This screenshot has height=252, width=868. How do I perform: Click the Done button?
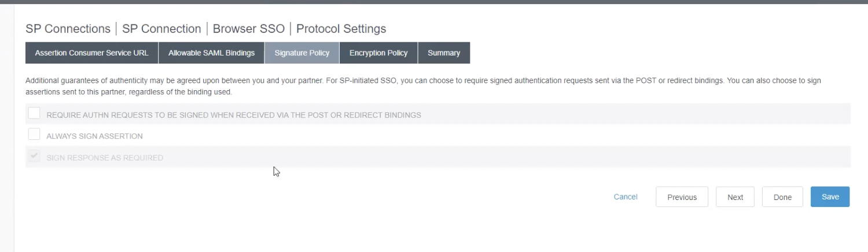(782, 197)
